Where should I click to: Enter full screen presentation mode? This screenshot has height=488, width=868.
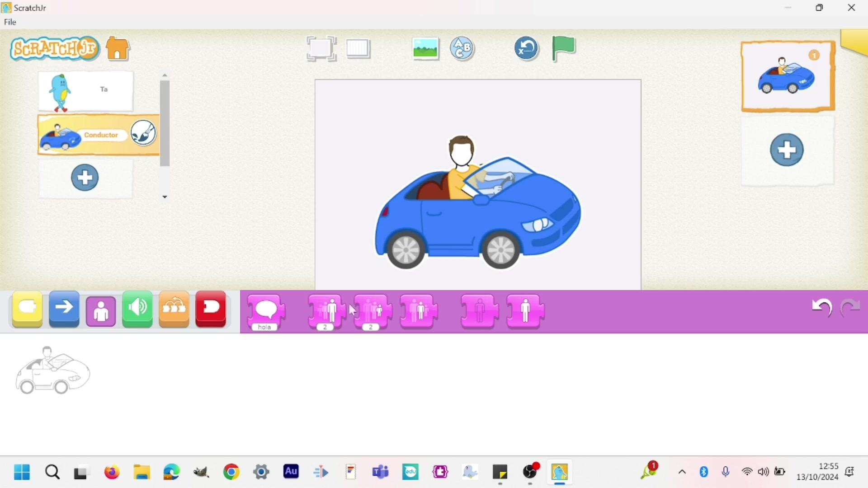321,48
